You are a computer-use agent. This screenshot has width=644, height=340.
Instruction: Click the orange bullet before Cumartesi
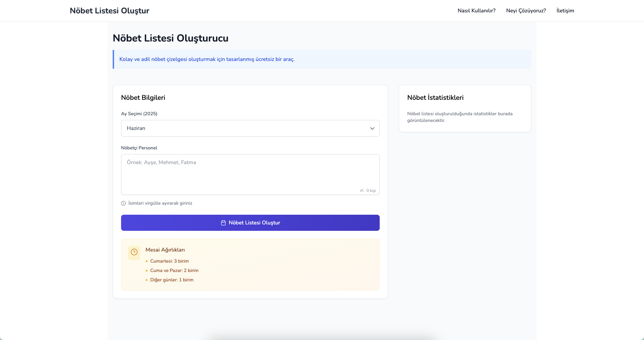point(147,261)
